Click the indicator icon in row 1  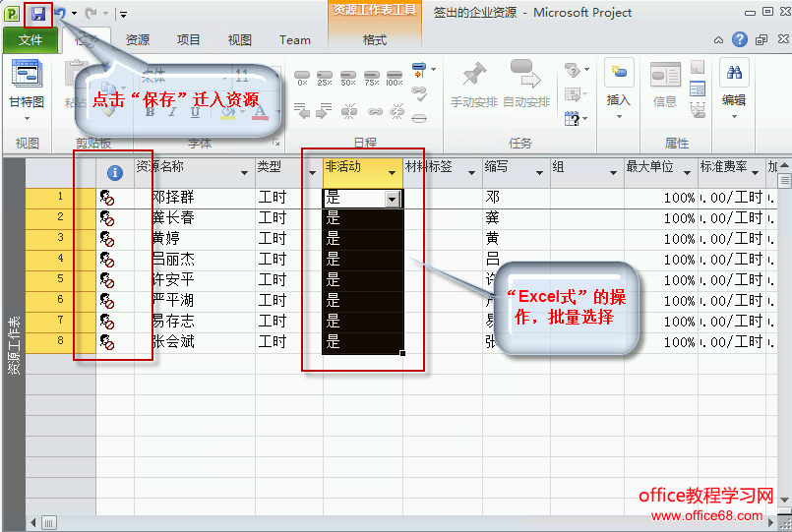tap(107, 198)
